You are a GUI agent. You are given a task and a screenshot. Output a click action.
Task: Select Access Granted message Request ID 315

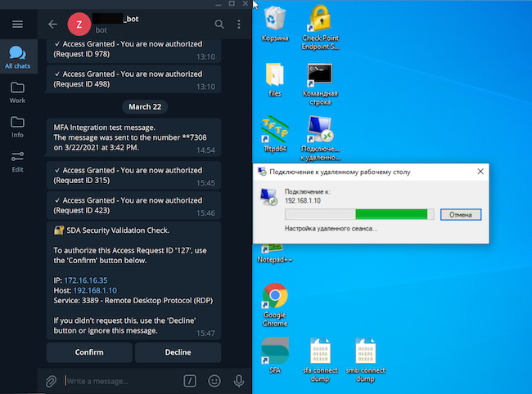133,175
